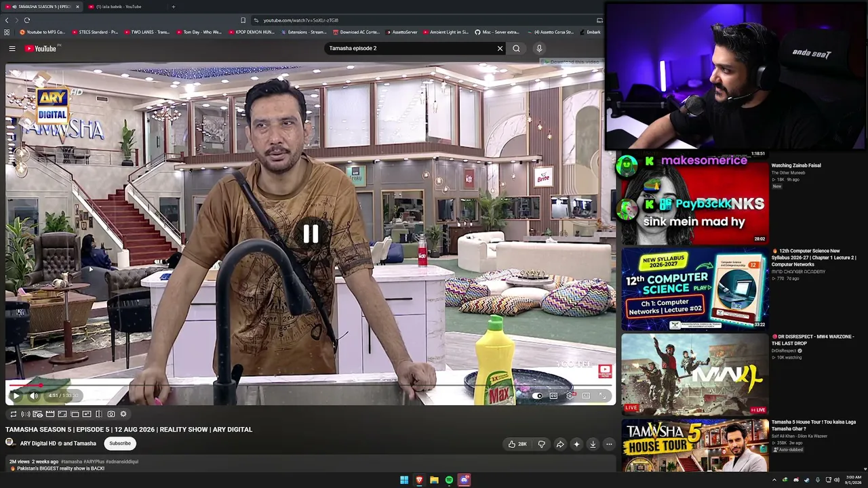868x488 pixels.
Task: Play the video with the play button
Action: tap(16, 396)
